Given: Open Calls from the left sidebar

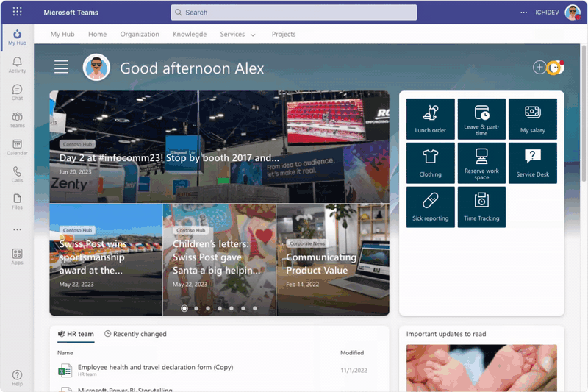Looking at the screenshot, I should pos(17,174).
